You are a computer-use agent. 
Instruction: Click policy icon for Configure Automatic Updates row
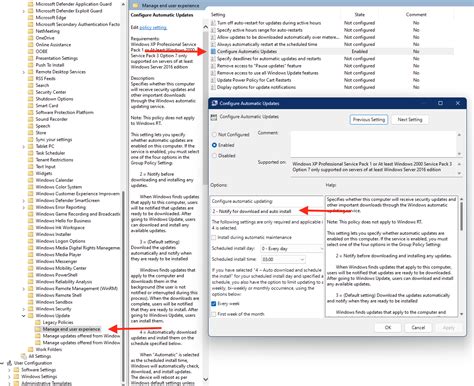(x=214, y=51)
